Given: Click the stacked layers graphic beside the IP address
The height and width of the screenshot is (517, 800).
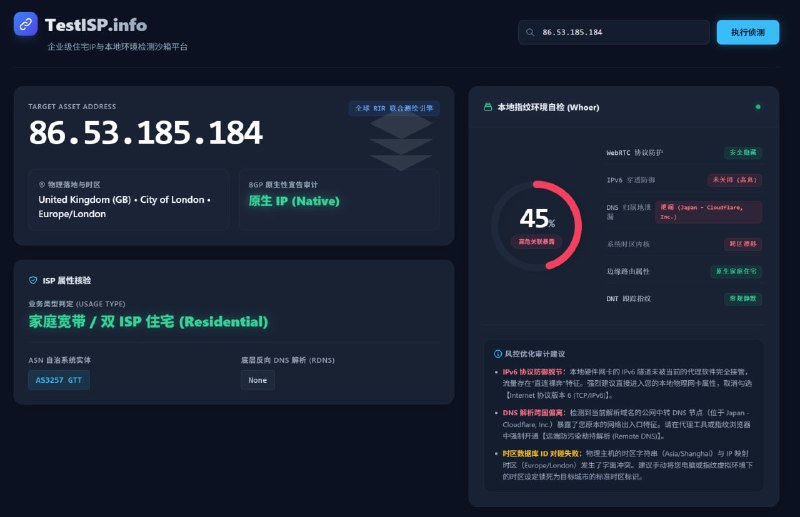Looking at the screenshot, I should coord(401,142).
